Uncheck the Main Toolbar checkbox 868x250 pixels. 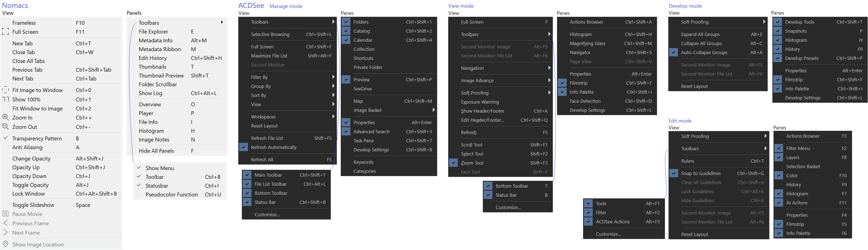tap(247, 175)
